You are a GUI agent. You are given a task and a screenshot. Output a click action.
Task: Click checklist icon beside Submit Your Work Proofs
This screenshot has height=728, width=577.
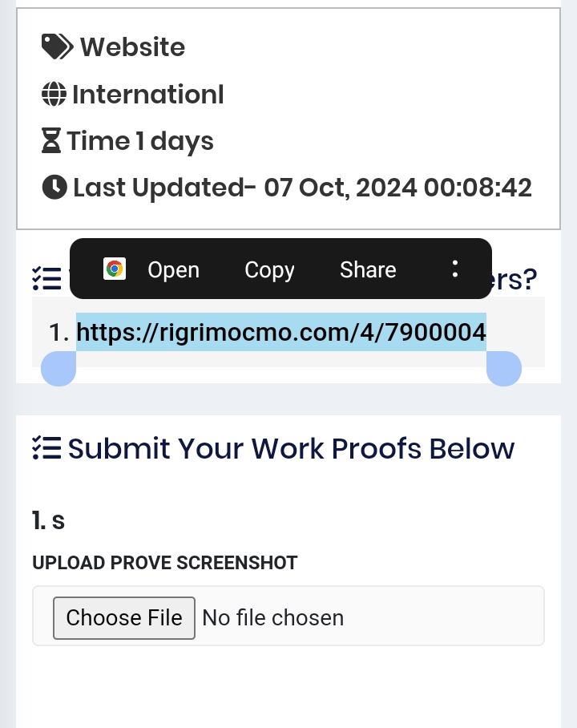tap(46, 448)
